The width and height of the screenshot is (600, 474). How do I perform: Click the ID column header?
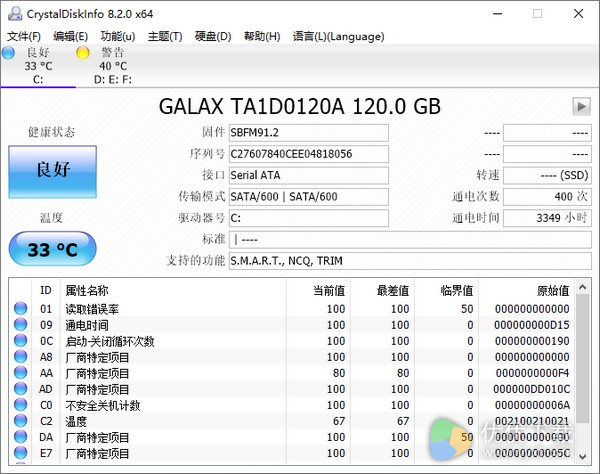point(46,291)
